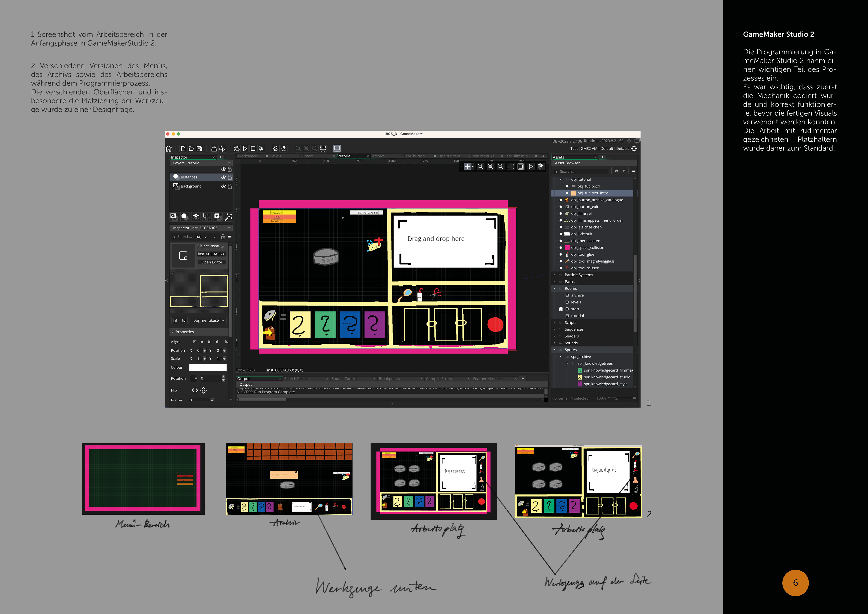Open the grid options dropdown arrow
The height and width of the screenshot is (614, 868).
coord(473,166)
